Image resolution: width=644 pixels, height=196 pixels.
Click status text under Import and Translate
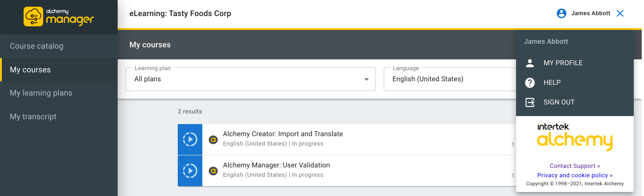coord(273,144)
